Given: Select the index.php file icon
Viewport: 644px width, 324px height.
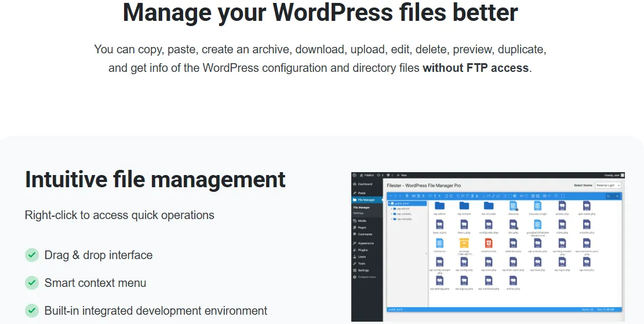Looking at the screenshot, I should click(x=562, y=225).
